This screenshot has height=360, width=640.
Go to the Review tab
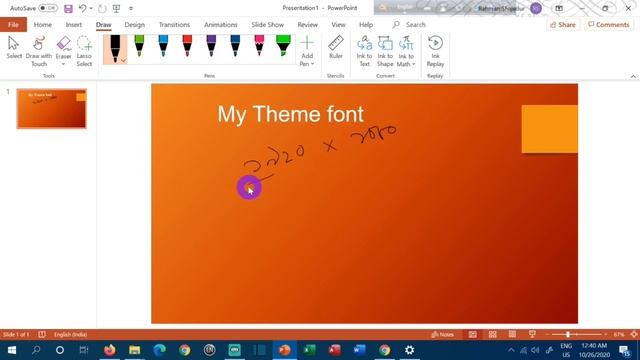[307, 25]
